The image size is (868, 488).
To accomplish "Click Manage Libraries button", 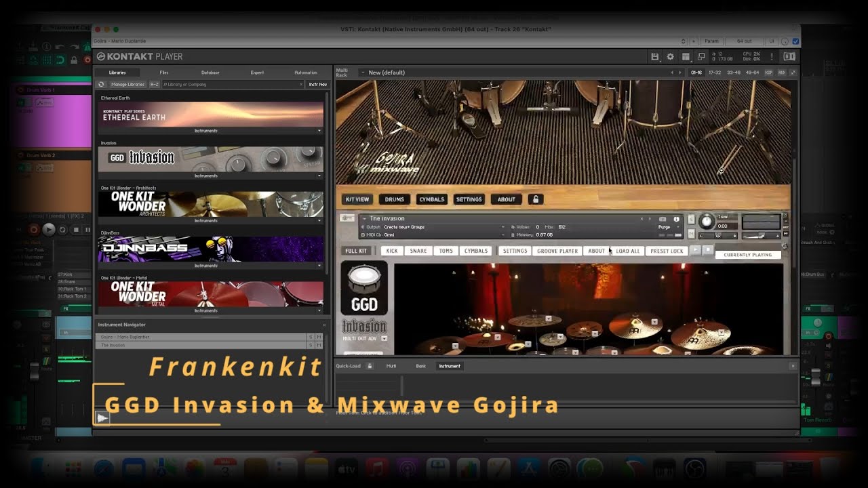I will pos(128,85).
